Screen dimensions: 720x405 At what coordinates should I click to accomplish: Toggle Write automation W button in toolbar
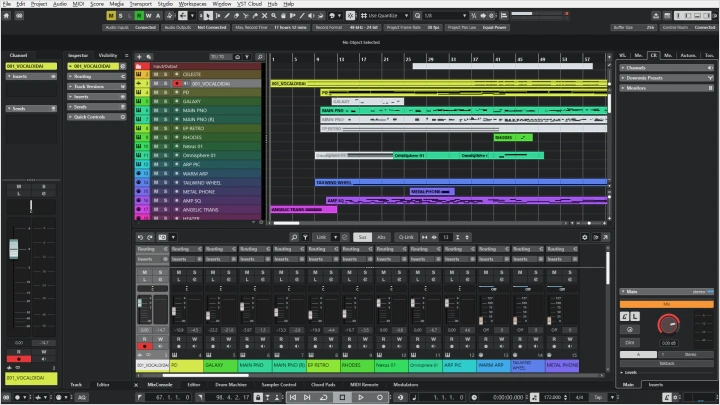click(x=148, y=16)
